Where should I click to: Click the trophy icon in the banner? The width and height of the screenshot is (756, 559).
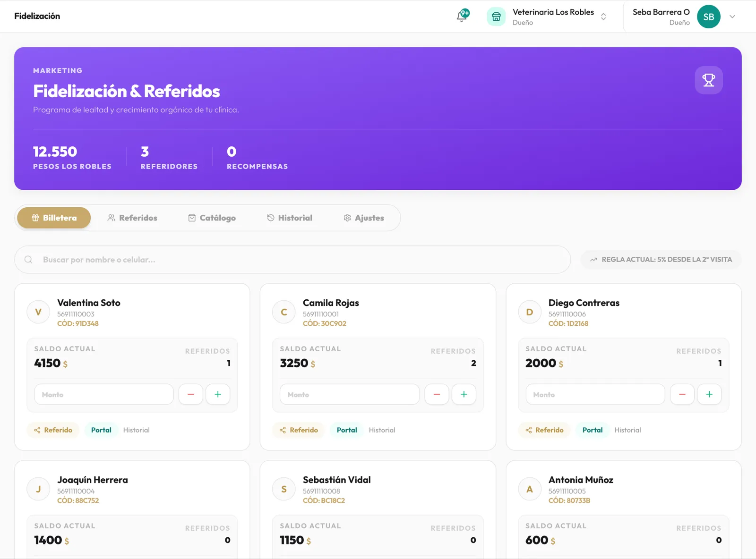[x=708, y=80]
